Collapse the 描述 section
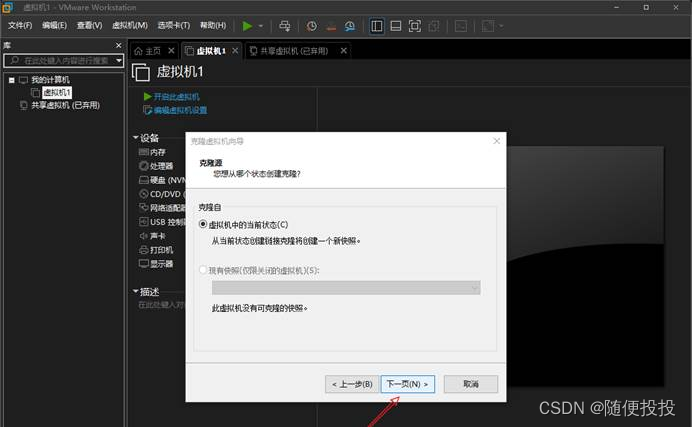Screen dimensions: 692x427 tap(135, 291)
